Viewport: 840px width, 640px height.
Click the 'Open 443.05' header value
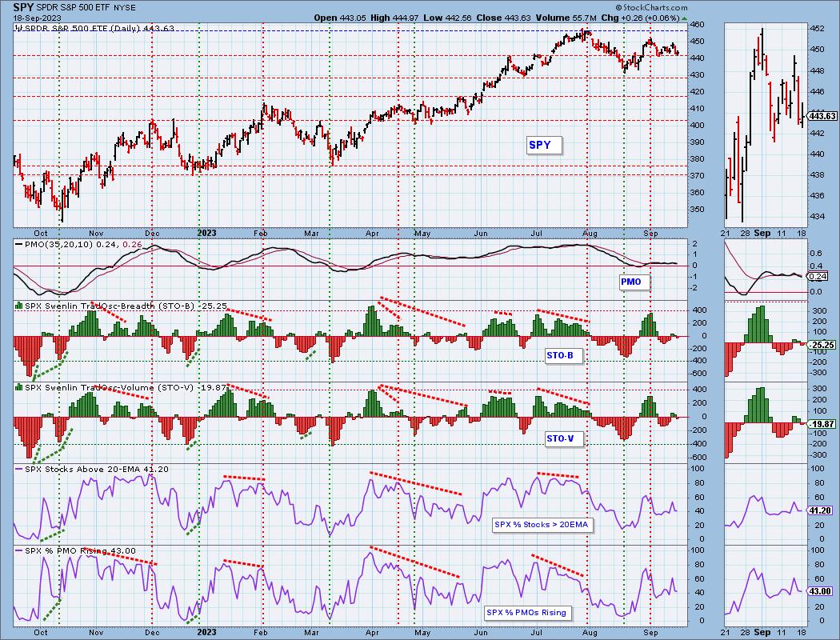340,18
